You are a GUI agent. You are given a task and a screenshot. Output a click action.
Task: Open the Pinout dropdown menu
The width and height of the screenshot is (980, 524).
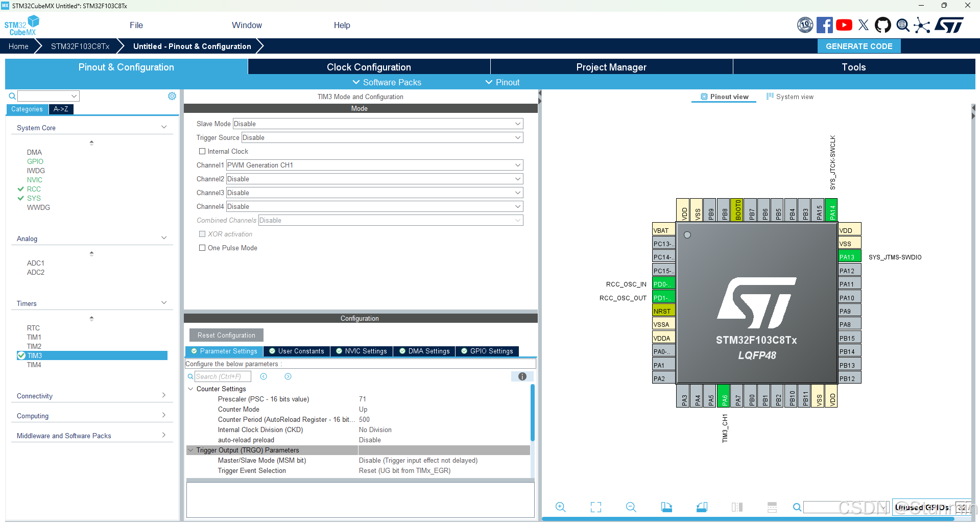click(503, 82)
